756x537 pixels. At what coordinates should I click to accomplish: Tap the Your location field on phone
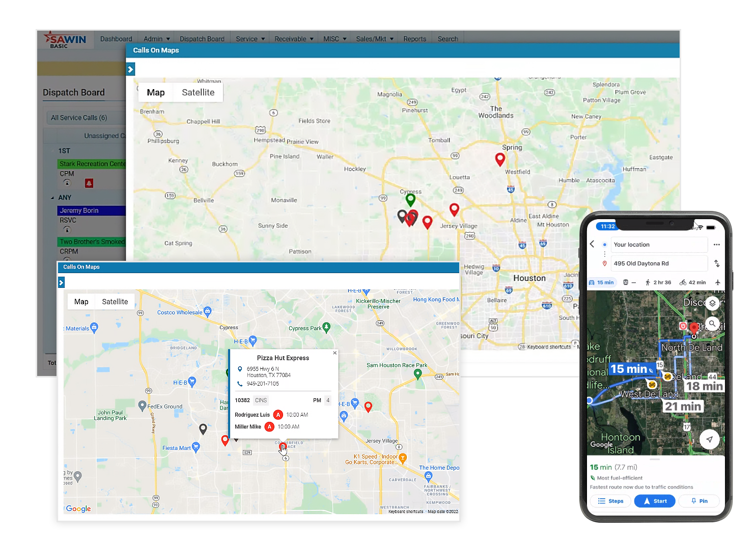[660, 245]
